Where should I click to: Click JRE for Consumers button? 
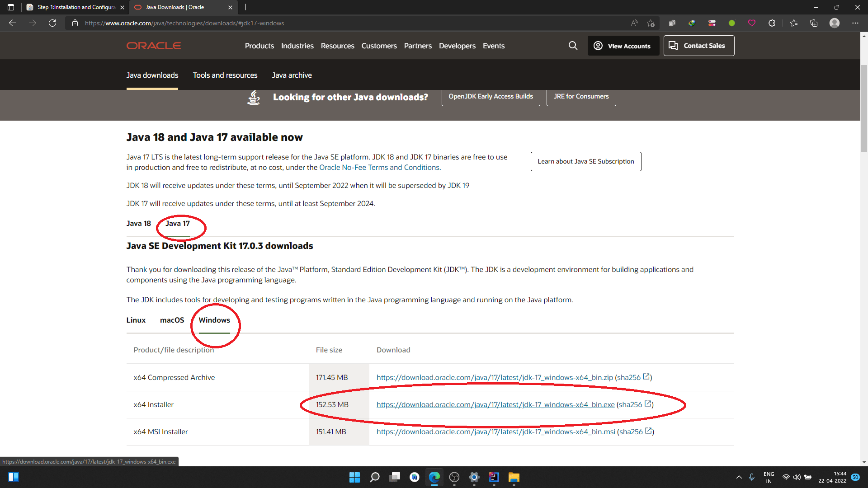click(x=581, y=96)
